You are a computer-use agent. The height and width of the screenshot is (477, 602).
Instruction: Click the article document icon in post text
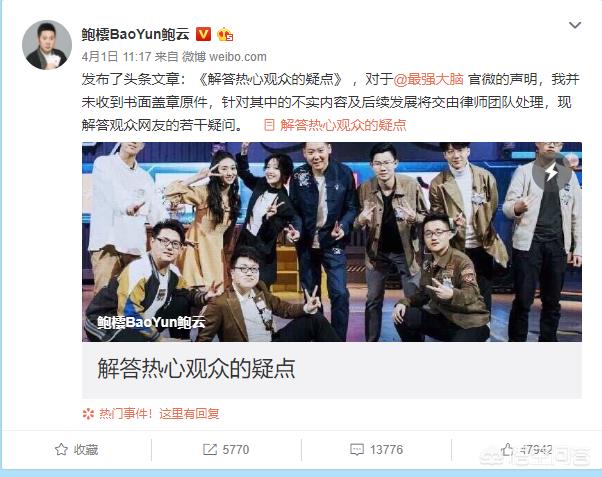click(270, 125)
